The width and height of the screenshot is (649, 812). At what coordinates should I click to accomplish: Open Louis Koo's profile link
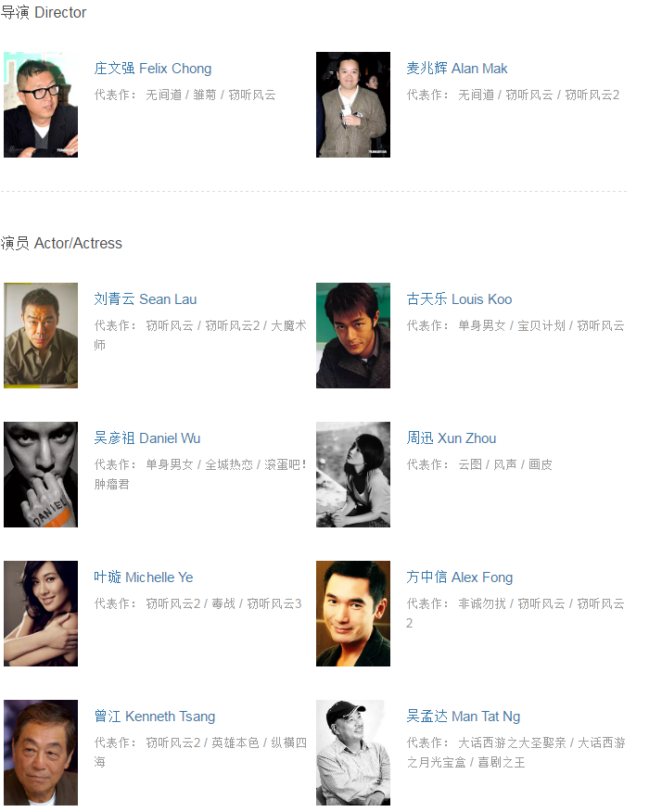tap(459, 299)
